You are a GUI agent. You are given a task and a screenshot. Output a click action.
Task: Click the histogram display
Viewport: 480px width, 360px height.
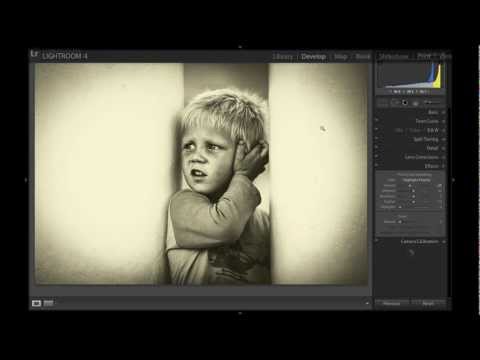410,76
